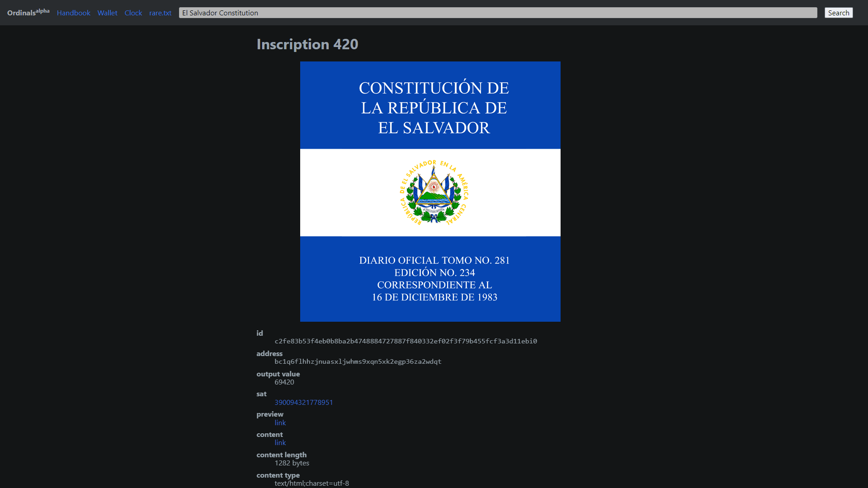Open the preview link
The height and width of the screenshot is (488, 868).
pos(280,422)
